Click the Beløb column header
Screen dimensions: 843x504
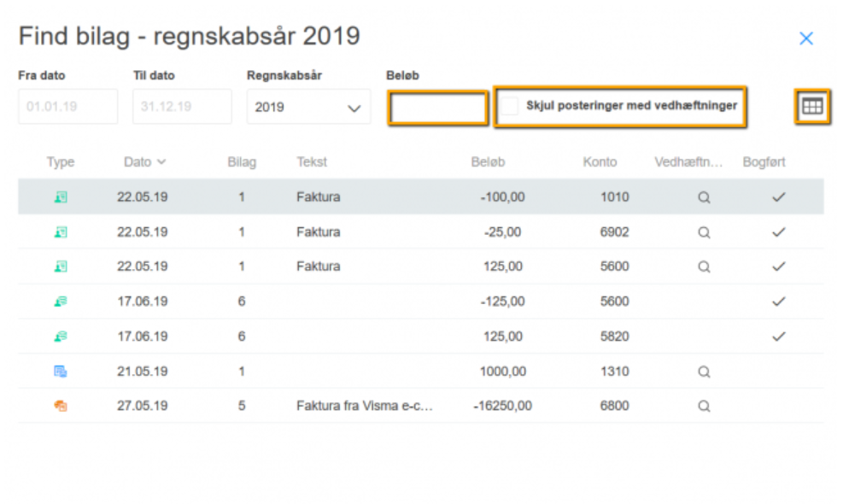pos(488,161)
